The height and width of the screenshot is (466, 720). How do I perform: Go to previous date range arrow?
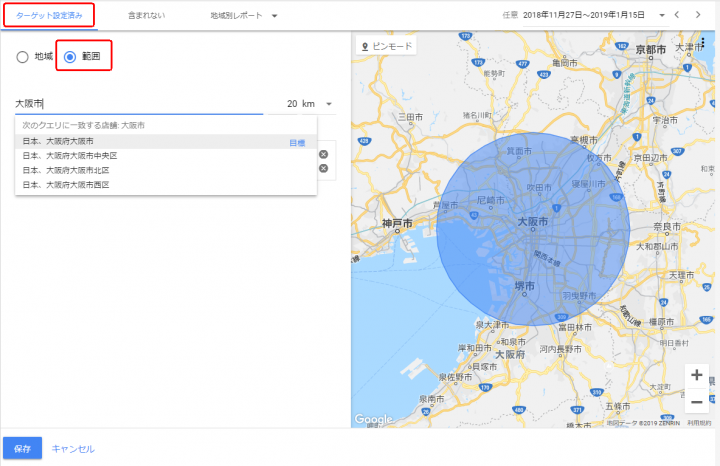coord(677,15)
